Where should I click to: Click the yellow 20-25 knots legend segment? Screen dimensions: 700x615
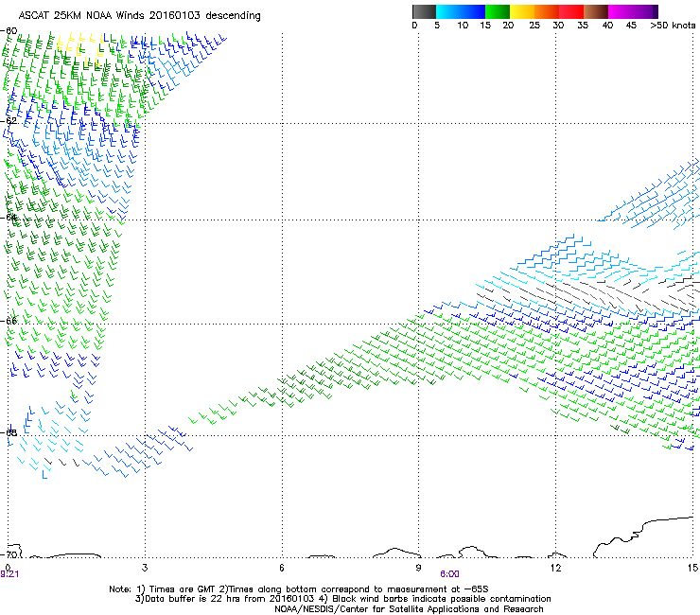coord(522,11)
